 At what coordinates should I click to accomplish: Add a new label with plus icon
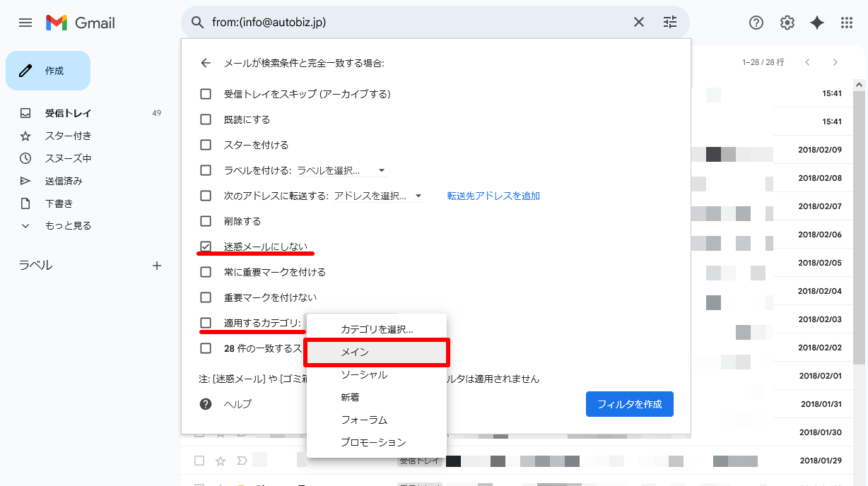[x=157, y=266]
